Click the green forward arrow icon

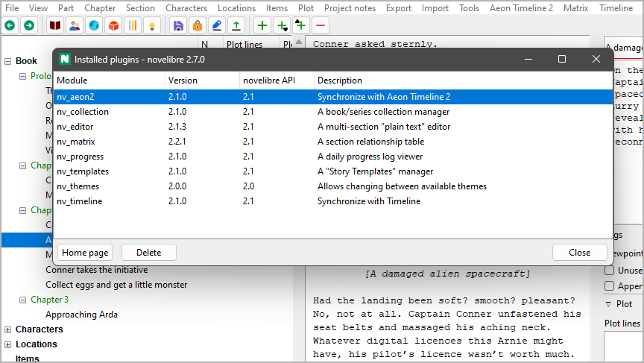point(28,25)
